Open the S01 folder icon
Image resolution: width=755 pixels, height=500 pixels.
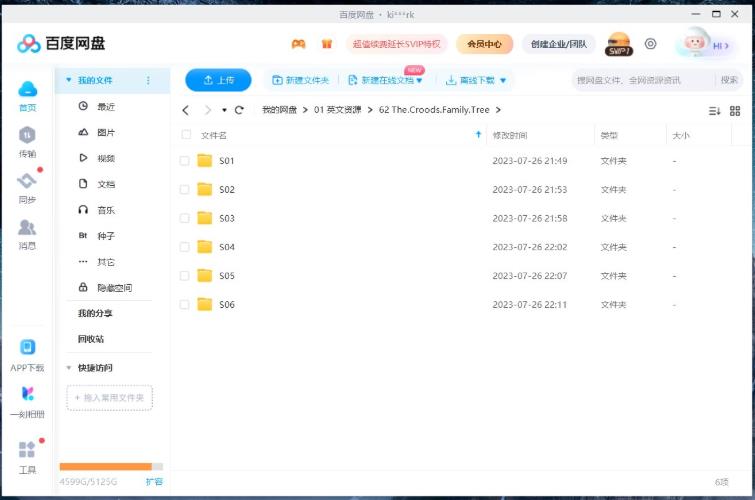click(205, 160)
